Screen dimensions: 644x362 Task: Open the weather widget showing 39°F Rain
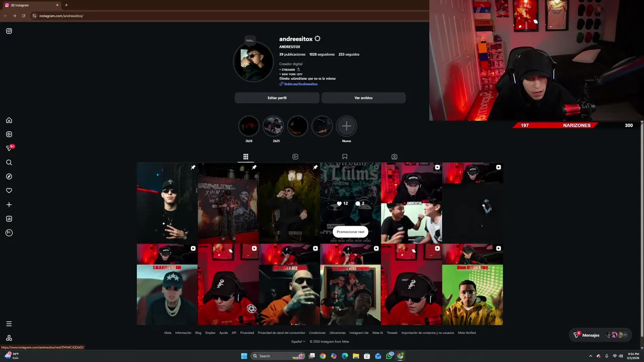click(12, 355)
